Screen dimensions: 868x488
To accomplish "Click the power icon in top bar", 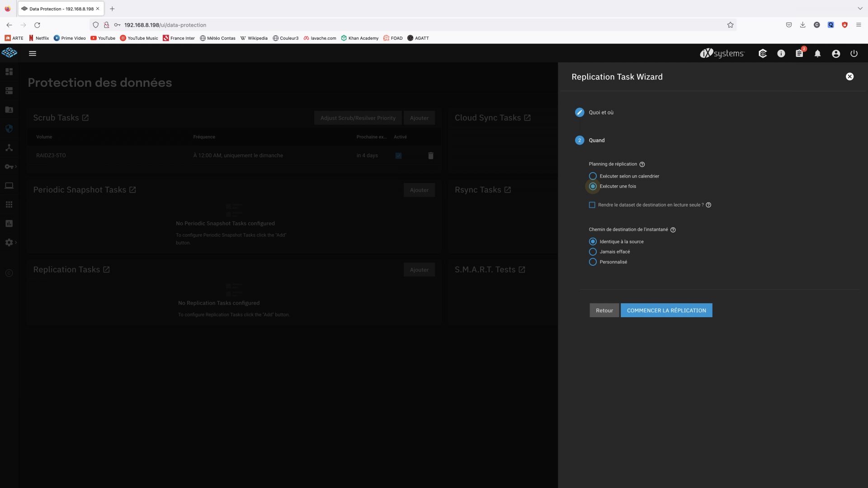I will (x=854, y=53).
